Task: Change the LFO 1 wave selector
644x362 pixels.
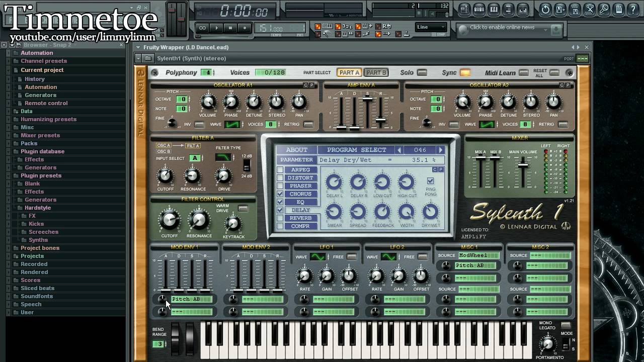Action: (318, 257)
